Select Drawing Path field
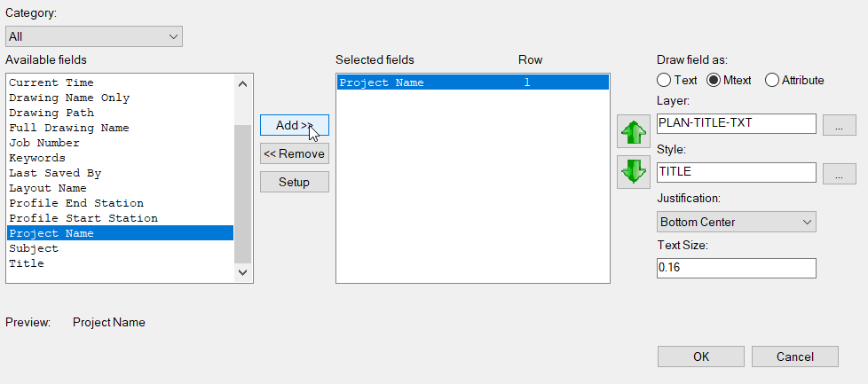 pos(121,113)
